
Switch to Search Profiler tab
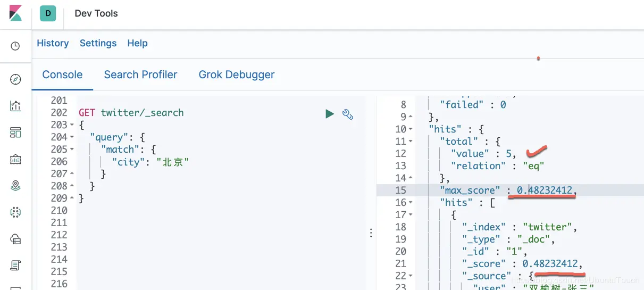coord(140,74)
